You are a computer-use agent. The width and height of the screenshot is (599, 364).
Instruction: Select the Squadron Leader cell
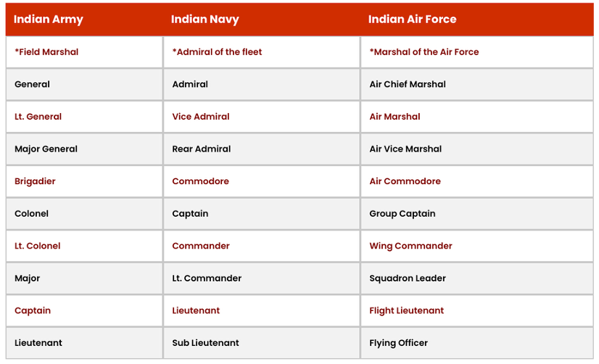coord(408,278)
